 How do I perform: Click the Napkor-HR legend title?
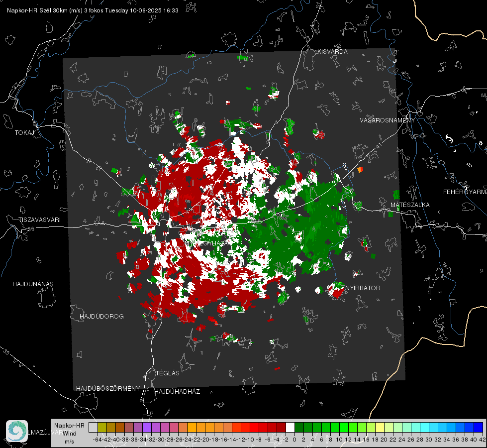point(69,426)
